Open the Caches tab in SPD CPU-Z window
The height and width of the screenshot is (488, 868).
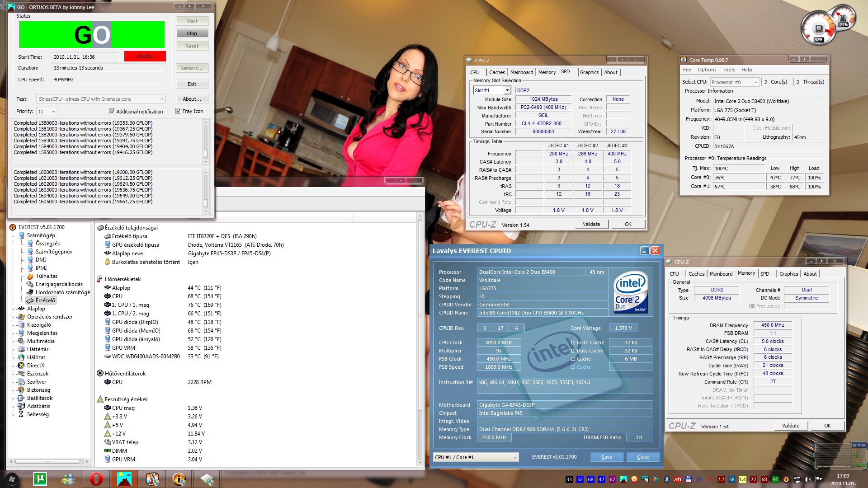coord(497,72)
